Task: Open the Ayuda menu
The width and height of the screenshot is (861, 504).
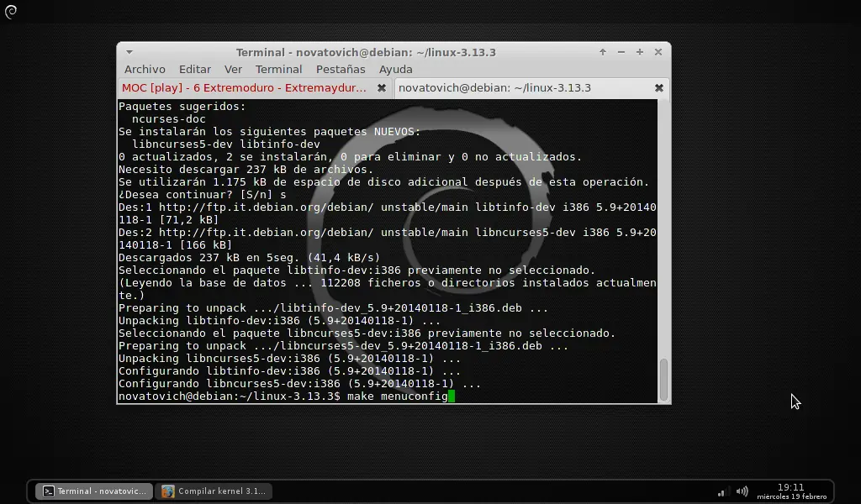Action: click(395, 69)
